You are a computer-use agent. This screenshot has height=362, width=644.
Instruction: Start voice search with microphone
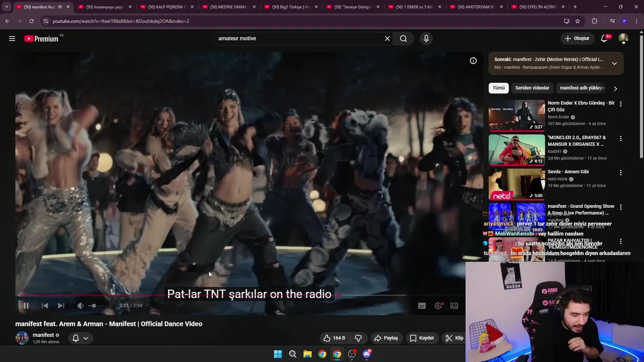pos(426,39)
